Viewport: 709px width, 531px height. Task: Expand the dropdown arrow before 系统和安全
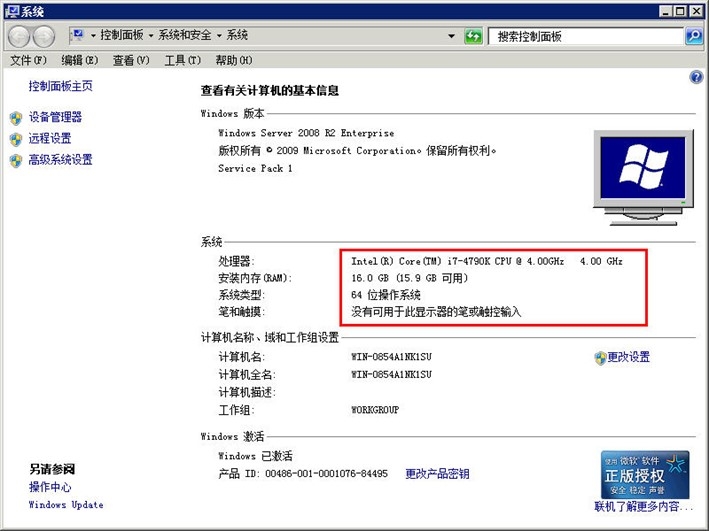tap(151, 35)
